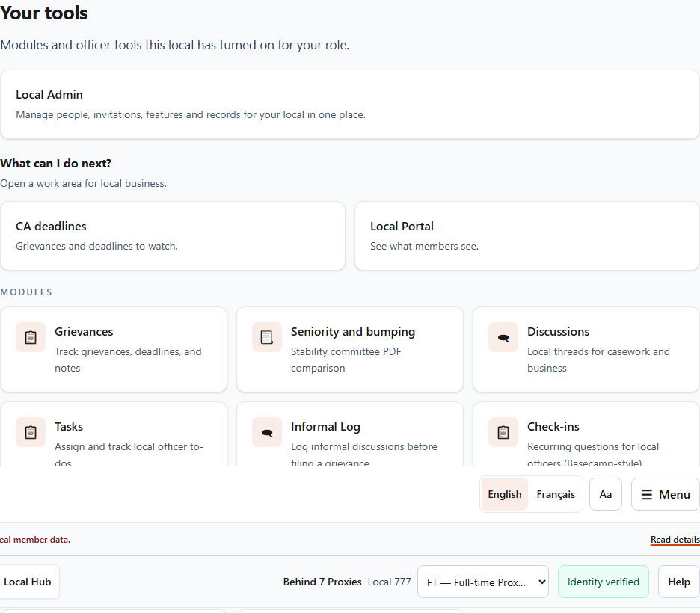Image resolution: width=700 pixels, height=613 pixels.
Task: Follow the Read details link
Action: (675, 540)
